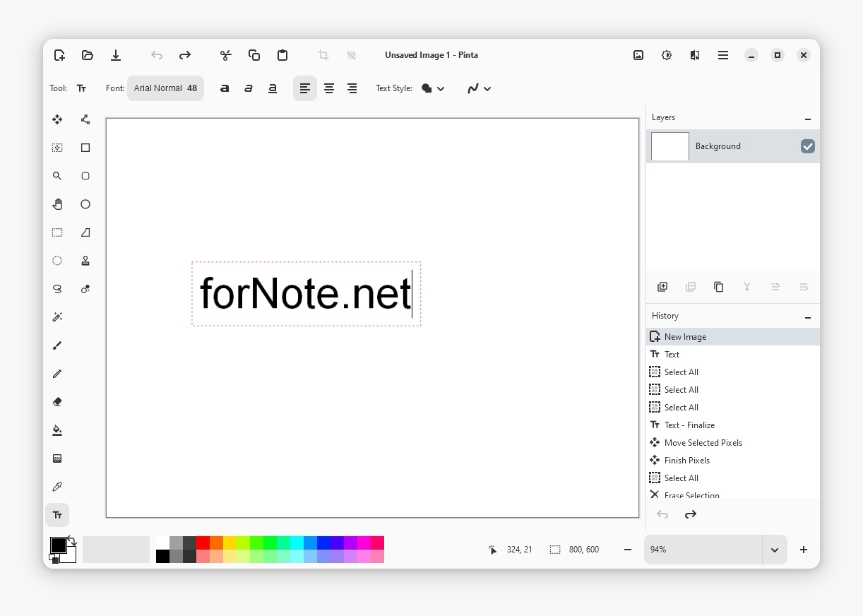Zoom out with the minus button
Image resolution: width=863 pixels, height=616 pixels.
coord(628,550)
